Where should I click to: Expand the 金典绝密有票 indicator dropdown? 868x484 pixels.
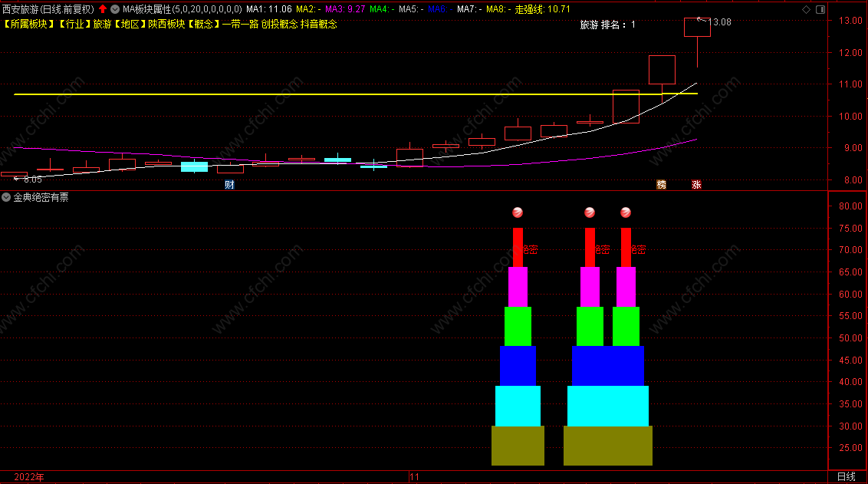pos(6,197)
